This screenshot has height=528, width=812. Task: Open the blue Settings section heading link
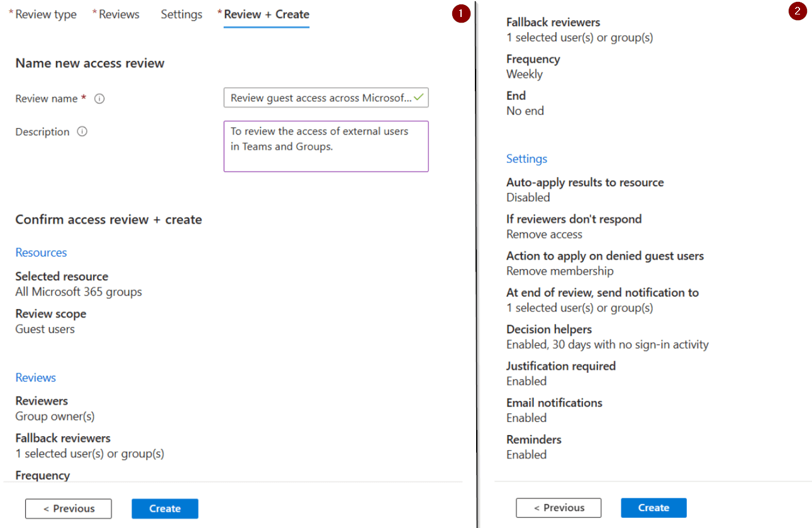(x=526, y=159)
